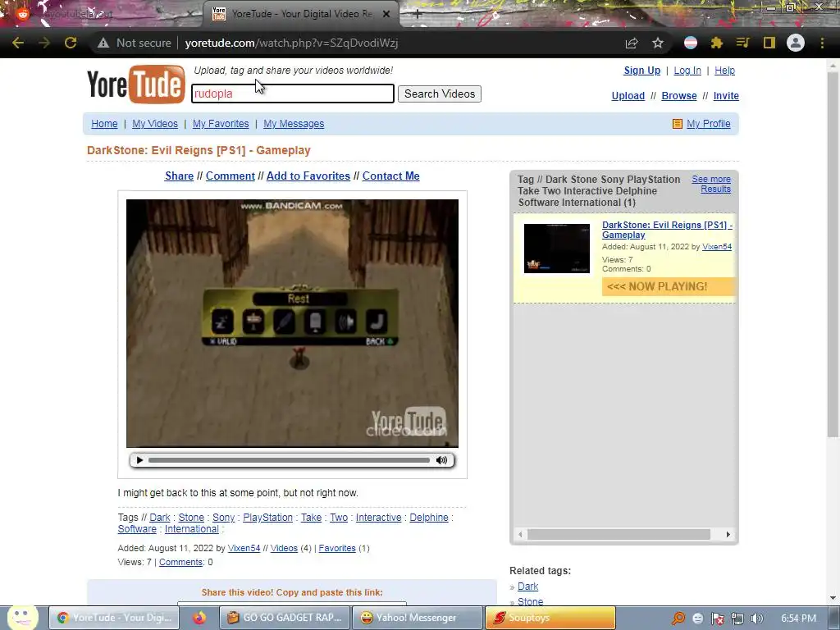Viewport: 840px width, 630px height.
Task: Click the page vertical scrollbar
Action: point(833,254)
